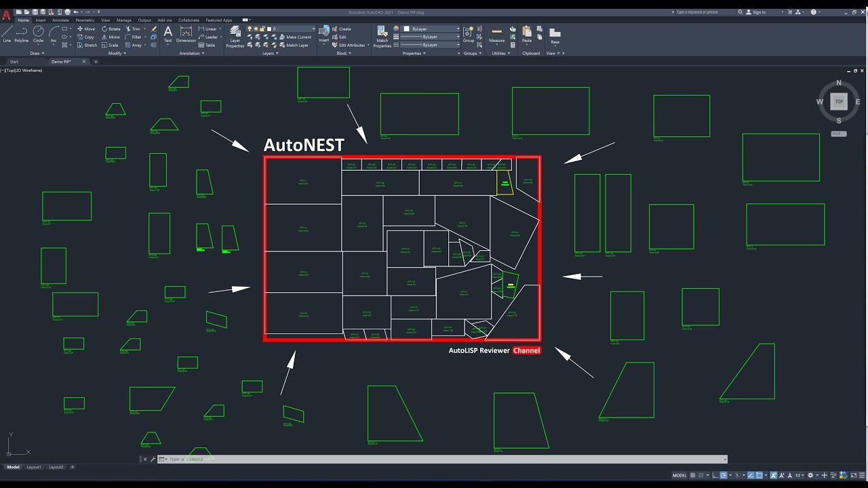Open the annotation scale 1:1 dropdown
This screenshot has height=488, width=868.
coord(800,475)
